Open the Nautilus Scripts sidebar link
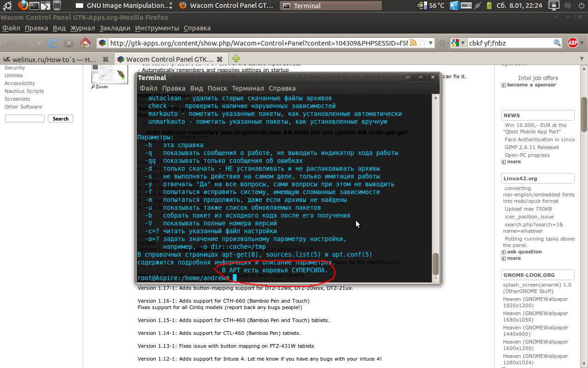The width and height of the screenshot is (588, 368). coord(24,91)
